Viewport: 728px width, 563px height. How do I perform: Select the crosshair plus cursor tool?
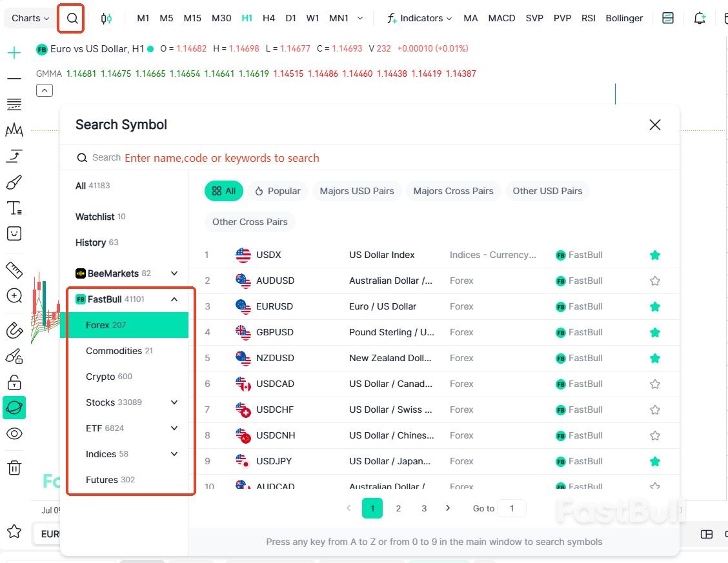[x=14, y=52]
